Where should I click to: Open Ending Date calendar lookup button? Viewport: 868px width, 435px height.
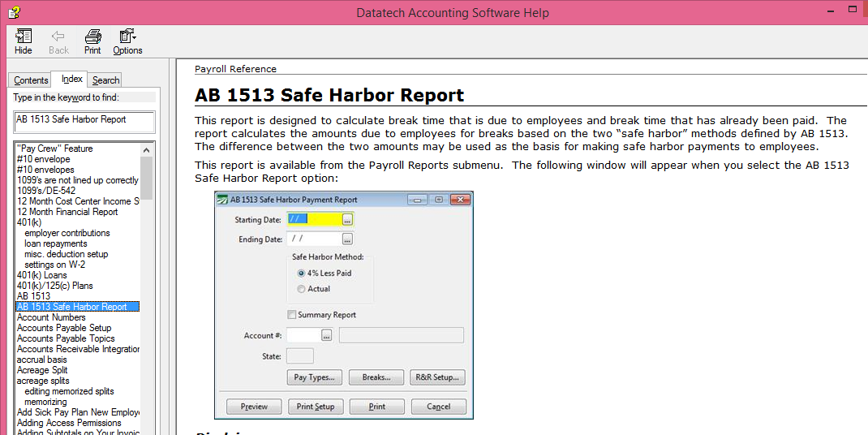(347, 239)
